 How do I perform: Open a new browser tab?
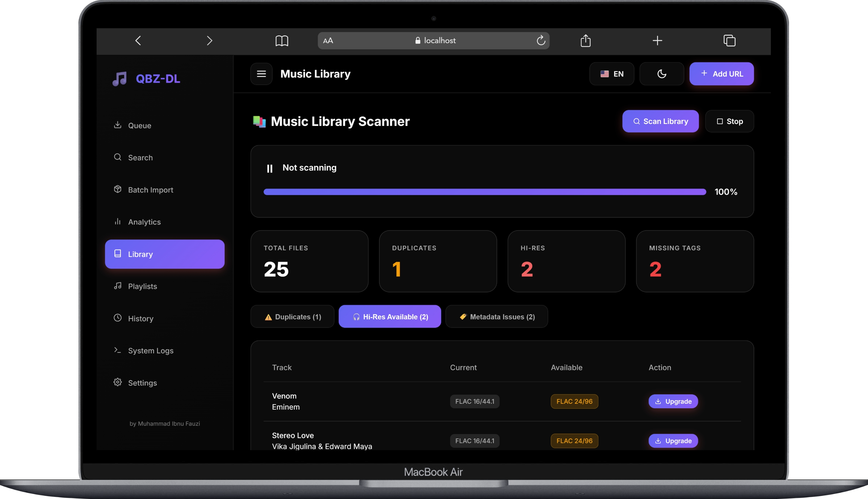tap(657, 41)
